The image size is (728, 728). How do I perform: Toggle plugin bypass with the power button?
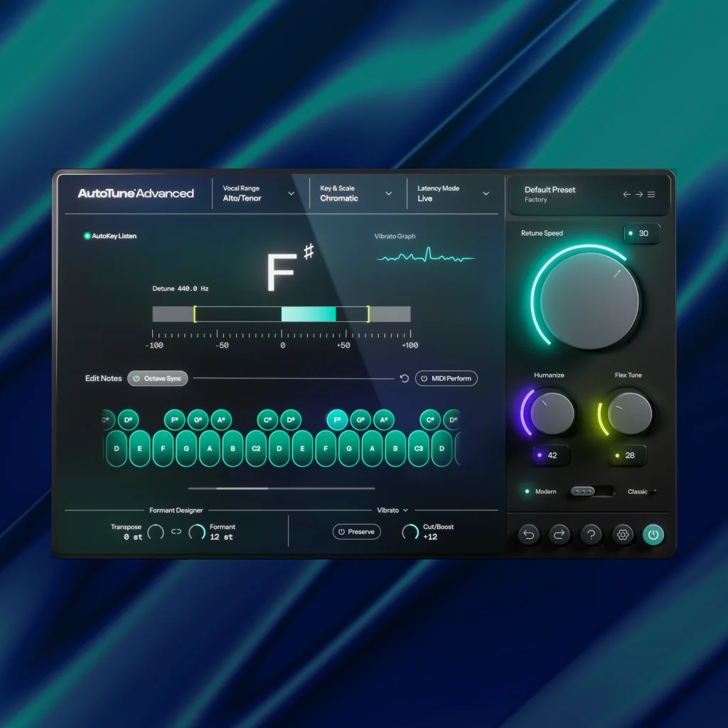[653, 535]
